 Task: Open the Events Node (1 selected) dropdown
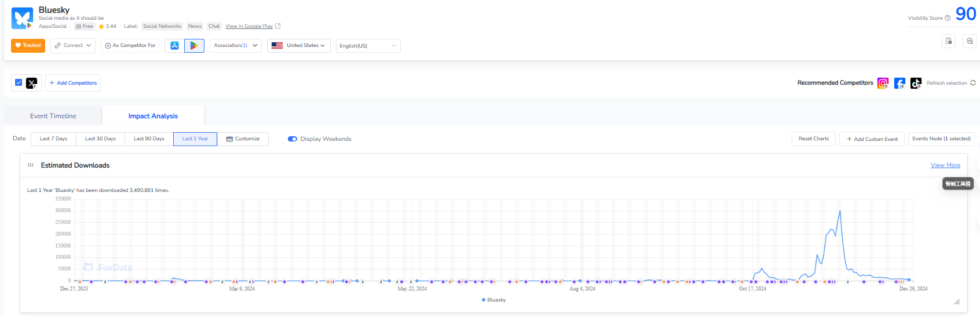tap(941, 139)
